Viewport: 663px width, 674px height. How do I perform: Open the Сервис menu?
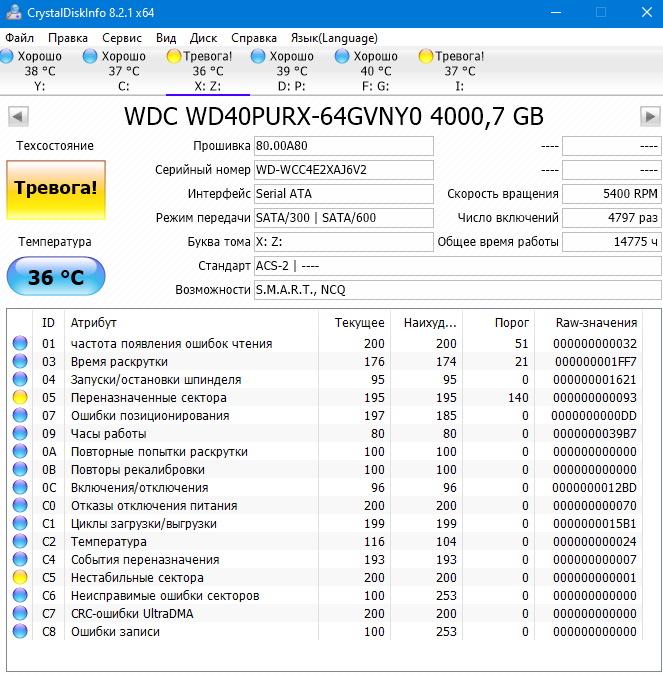tap(122, 38)
